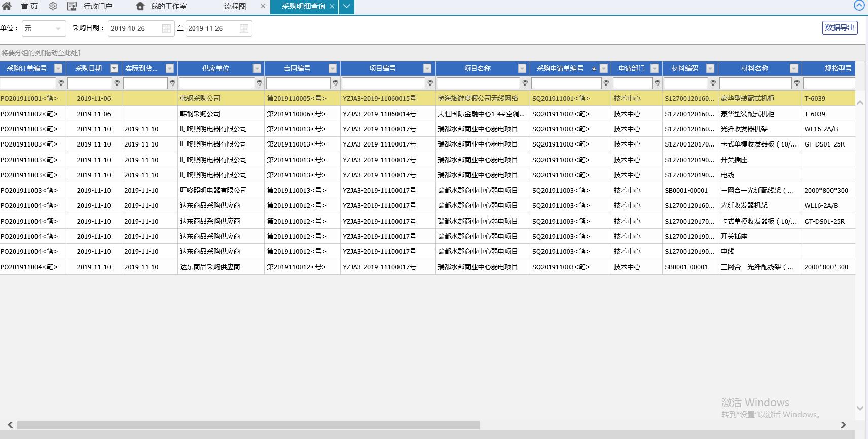Open the end date calendar picker
This screenshot has width=868, height=439.
click(244, 29)
